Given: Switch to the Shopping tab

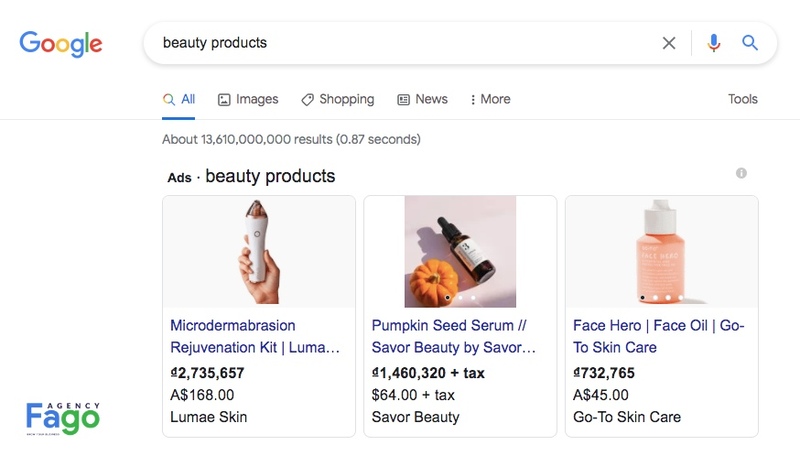Looking at the screenshot, I should (x=337, y=99).
